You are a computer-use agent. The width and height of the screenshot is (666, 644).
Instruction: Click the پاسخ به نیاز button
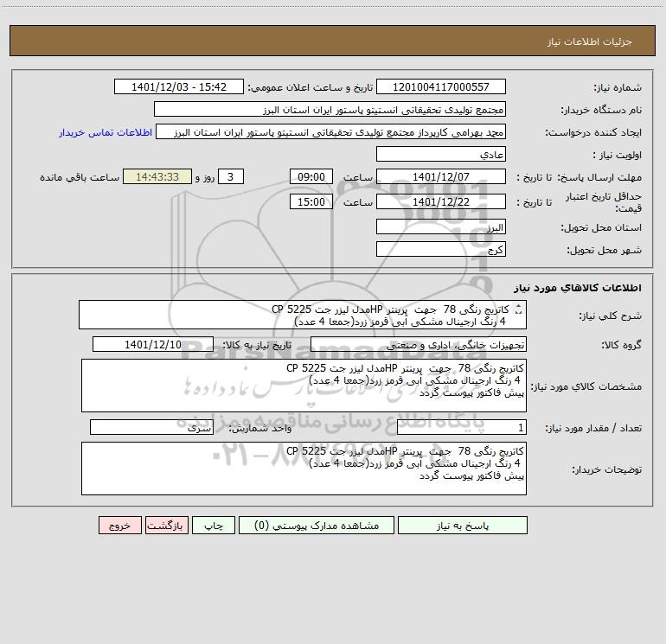463,526
